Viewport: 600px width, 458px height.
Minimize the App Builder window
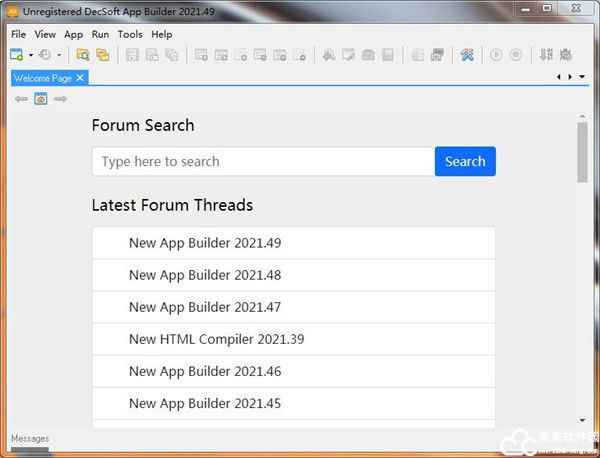click(x=526, y=9)
